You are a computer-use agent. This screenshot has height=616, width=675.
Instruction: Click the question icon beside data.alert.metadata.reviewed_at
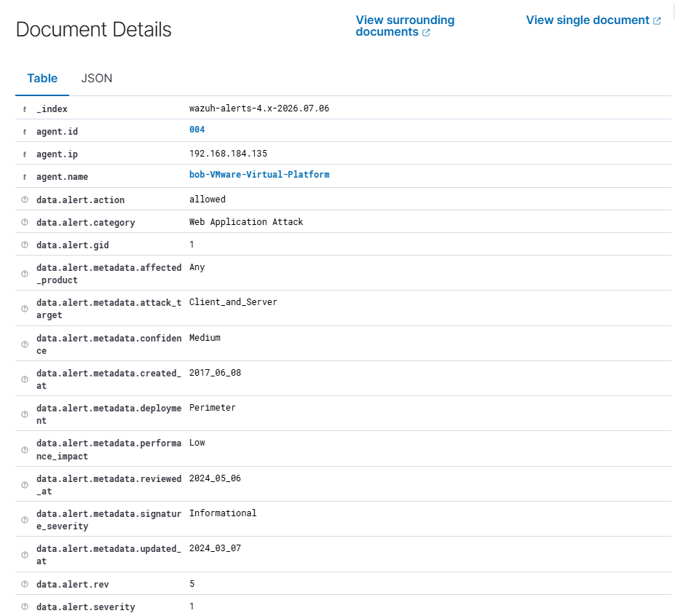[x=25, y=485]
